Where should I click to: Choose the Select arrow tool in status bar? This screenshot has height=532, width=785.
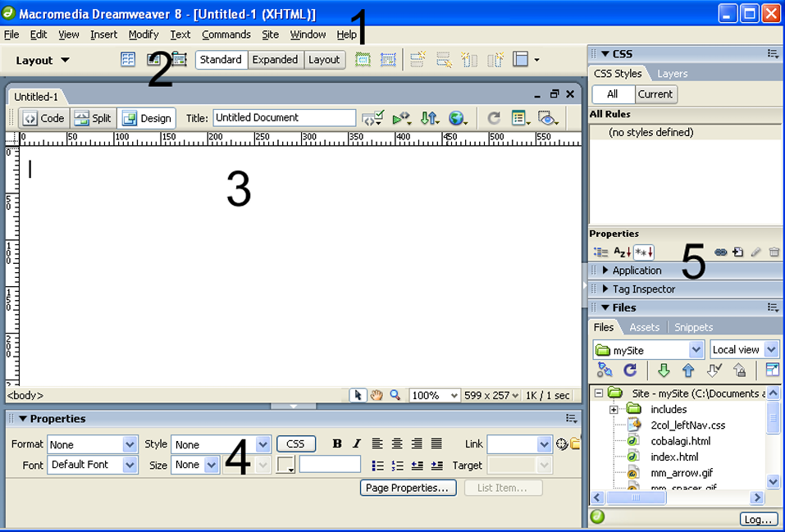[358, 395]
